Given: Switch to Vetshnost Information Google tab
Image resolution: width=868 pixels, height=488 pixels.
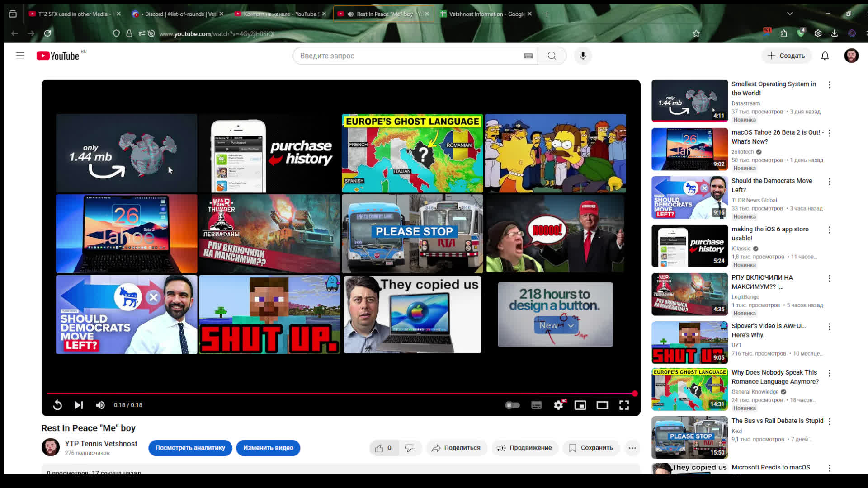Looking at the screenshot, I should [x=486, y=14].
